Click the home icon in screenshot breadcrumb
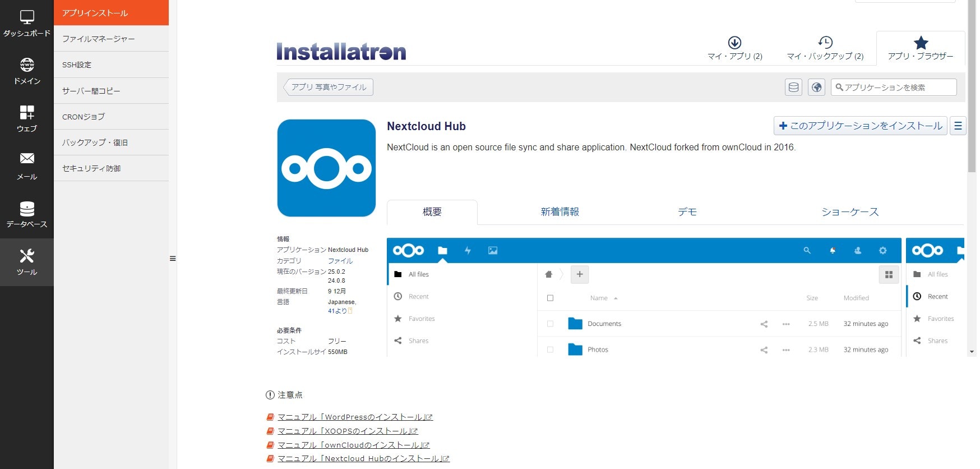980x469 pixels. tap(549, 274)
